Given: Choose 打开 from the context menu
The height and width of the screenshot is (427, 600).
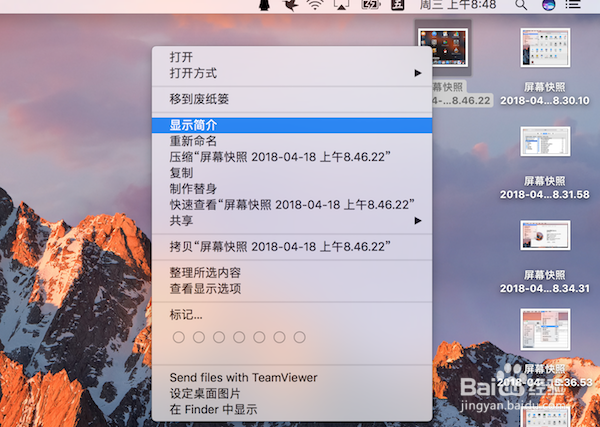Looking at the screenshot, I should pyautogui.click(x=292, y=57).
